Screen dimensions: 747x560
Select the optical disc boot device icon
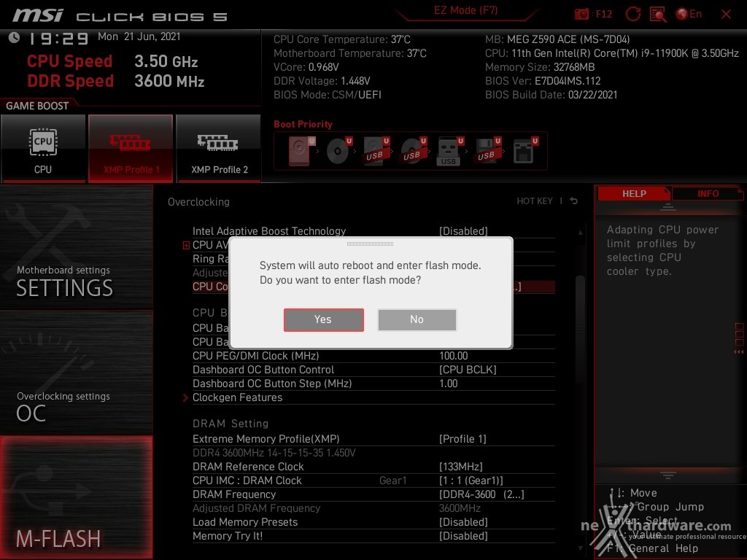(338, 151)
